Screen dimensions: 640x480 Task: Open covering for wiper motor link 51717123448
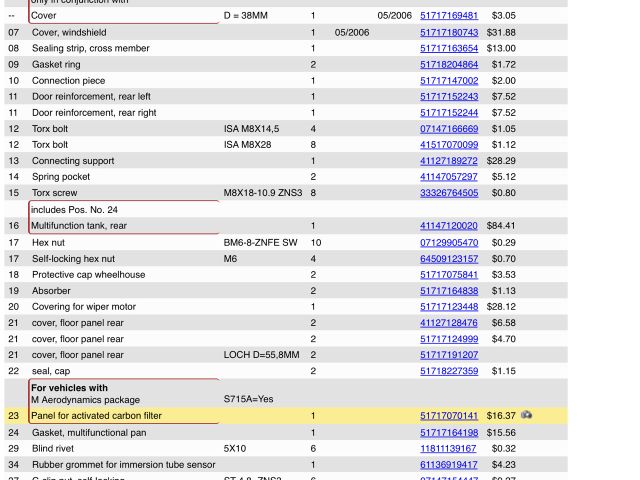point(448,307)
